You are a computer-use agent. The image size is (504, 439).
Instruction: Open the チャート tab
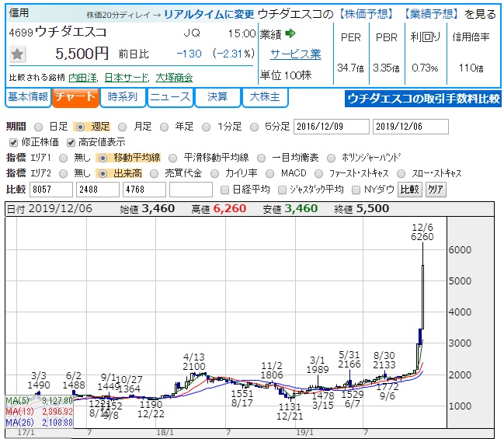75,97
